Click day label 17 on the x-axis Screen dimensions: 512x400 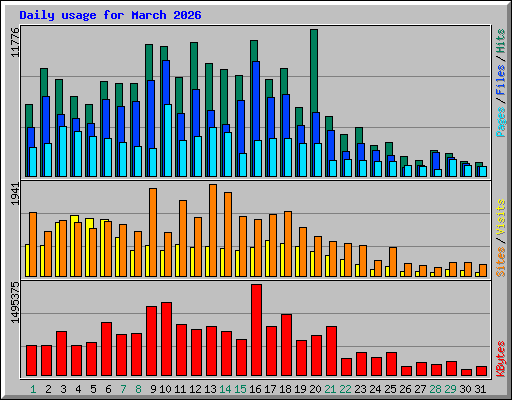click(270, 389)
